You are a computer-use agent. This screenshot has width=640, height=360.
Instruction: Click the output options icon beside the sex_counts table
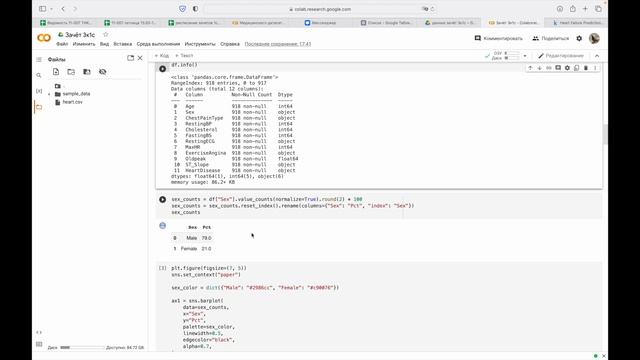click(162, 226)
